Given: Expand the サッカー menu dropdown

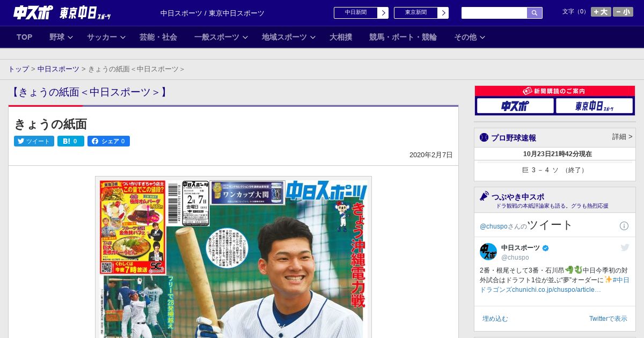Looking at the screenshot, I should pyautogui.click(x=106, y=37).
